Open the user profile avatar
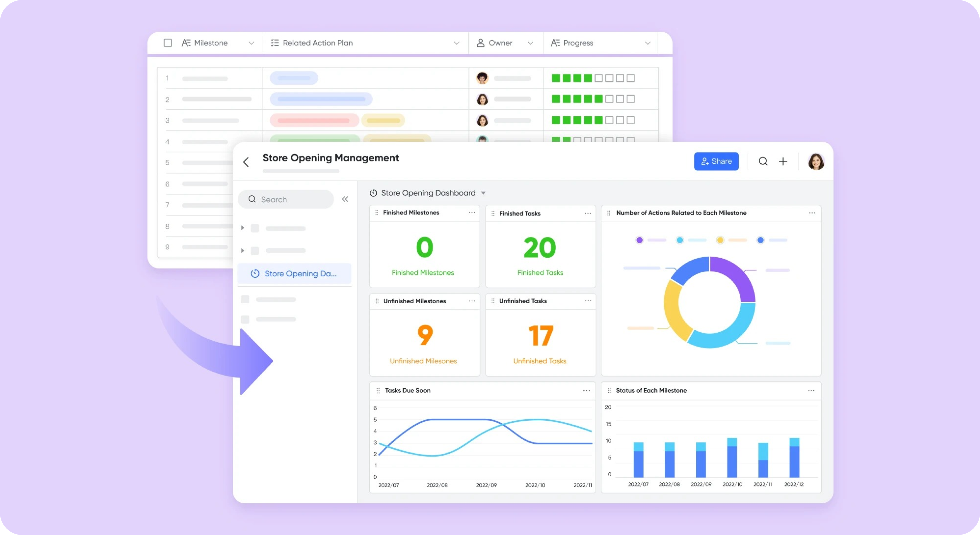Viewport: 980px width, 535px height. pos(816,161)
